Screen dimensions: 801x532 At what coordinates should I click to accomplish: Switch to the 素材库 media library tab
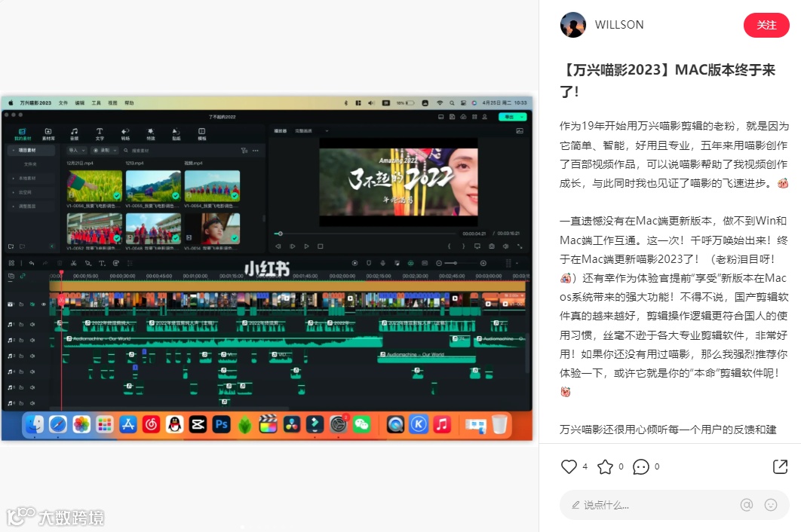click(48, 134)
